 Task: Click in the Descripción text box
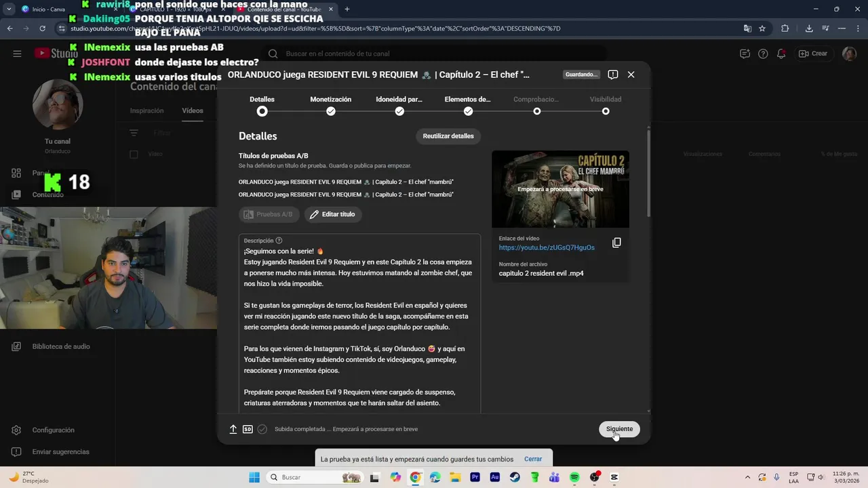[x=359, y=323]
